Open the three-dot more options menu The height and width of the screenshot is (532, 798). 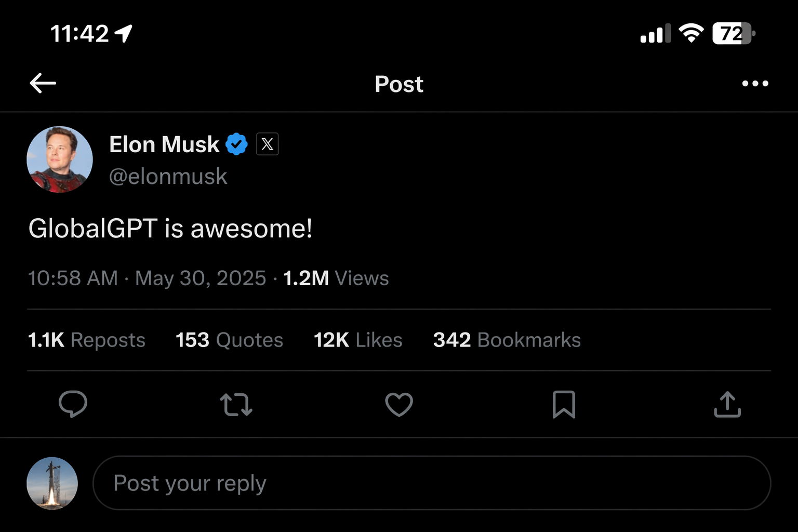pos(755,84)
